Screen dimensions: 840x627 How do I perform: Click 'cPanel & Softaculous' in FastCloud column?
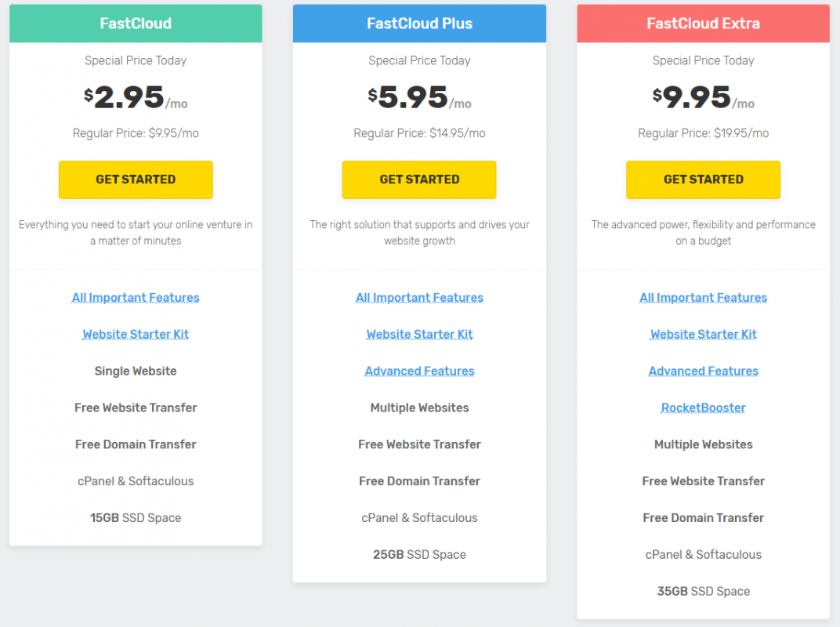click(136, 481)
